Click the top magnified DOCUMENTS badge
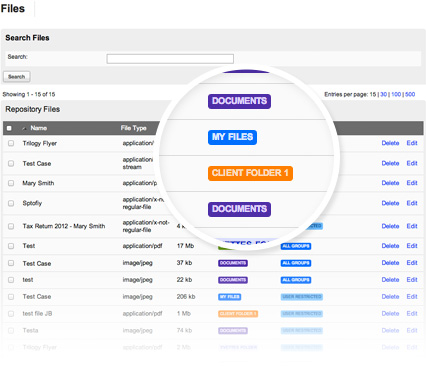426x366 pixels. [239, 101]
